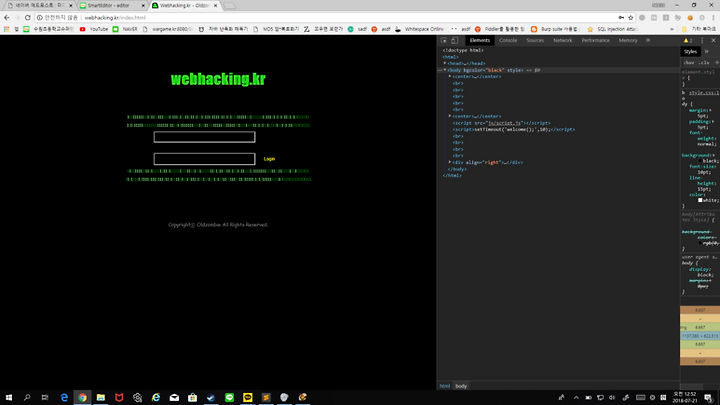Switch to the Sources tab
This screenshot has height=405, width=720.
[x=535, y=40]
